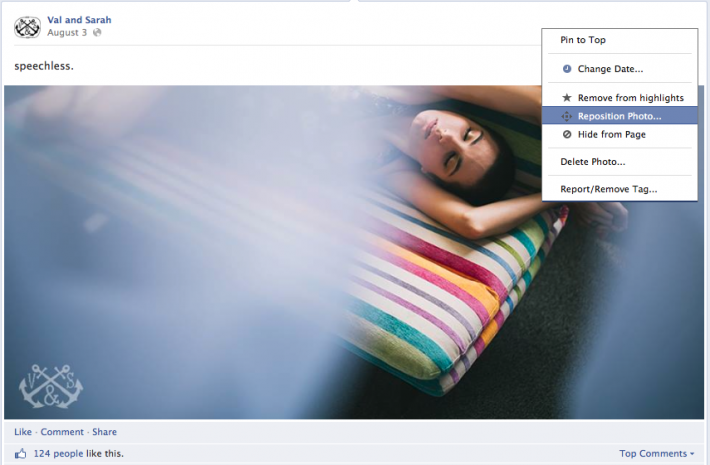Open the striped cushion post photo
The height and width of the screenshot is (465, 710).
coord(354,252)
